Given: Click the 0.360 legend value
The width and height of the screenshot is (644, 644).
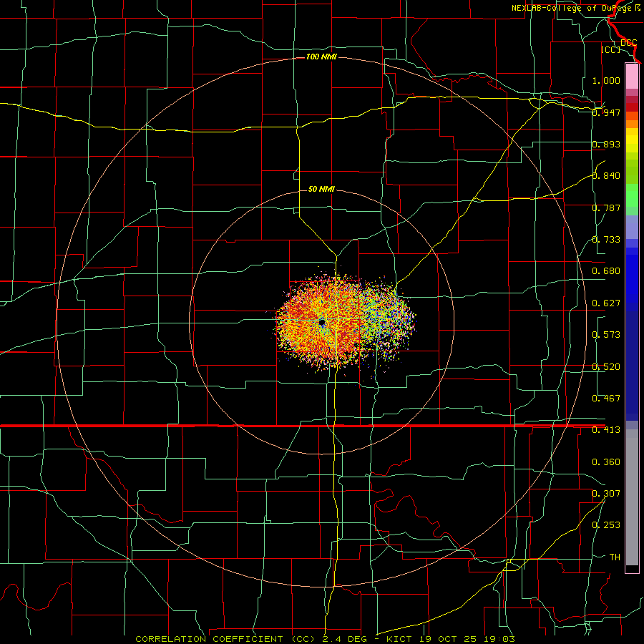Looking at the screenshot, I should tap(606, 462).
